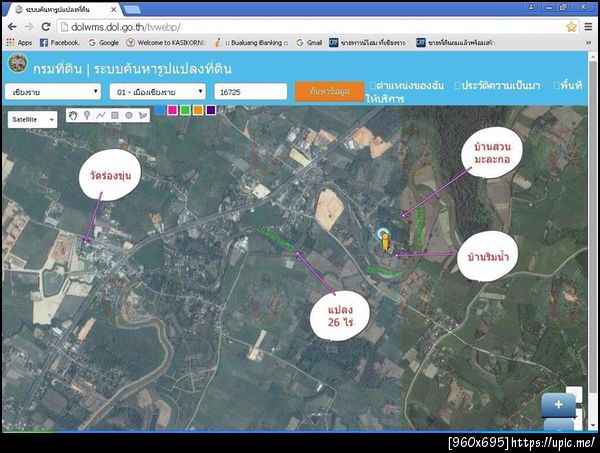Viewport: 600px width, 453px height.
Task: Select the rectangle drawing tool
Action: (x=115, y=115)
